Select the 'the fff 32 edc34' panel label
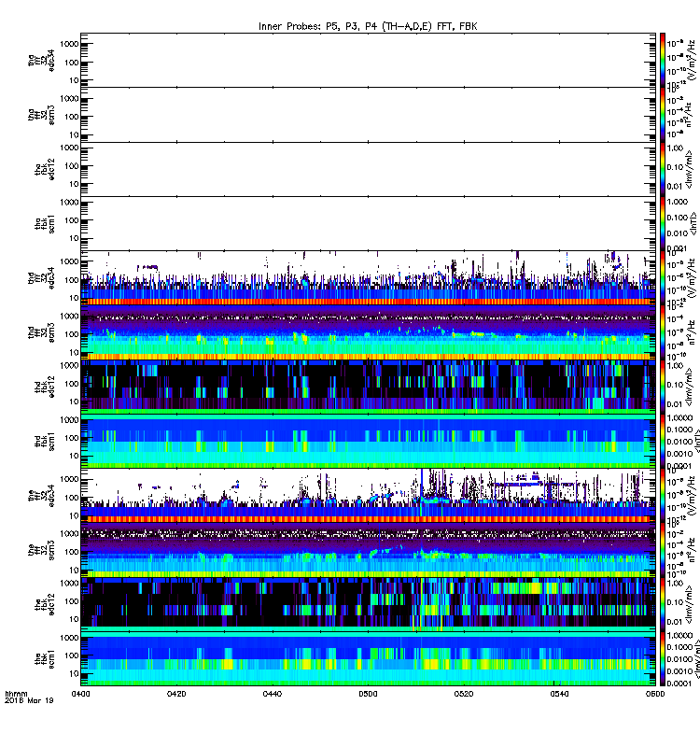This screenshot has width=700, height=747. point(41,496)
